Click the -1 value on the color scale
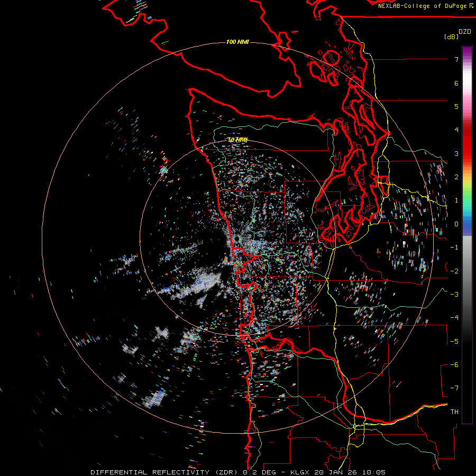The width and height of the screenshot is (476, 476). click(x=454, y=248)
